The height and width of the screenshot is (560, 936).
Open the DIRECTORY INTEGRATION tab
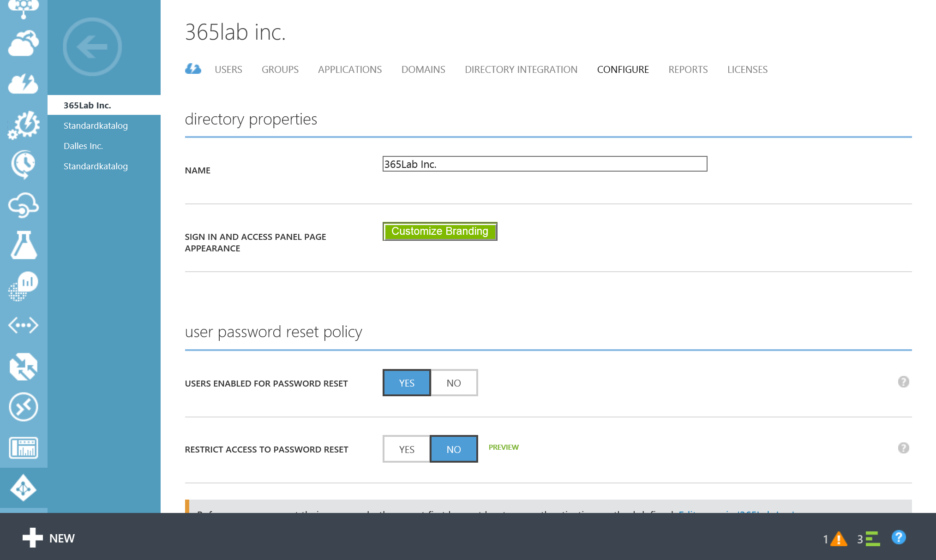pos(521,70)
